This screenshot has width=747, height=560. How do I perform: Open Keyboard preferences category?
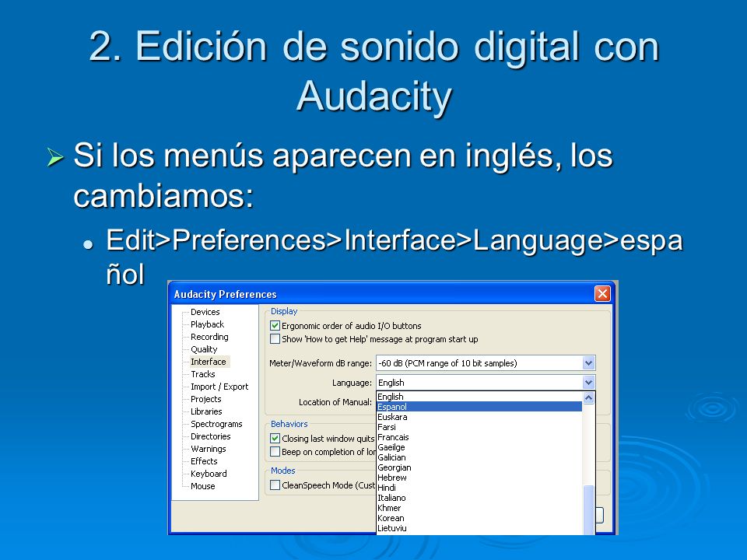(209, 474)
